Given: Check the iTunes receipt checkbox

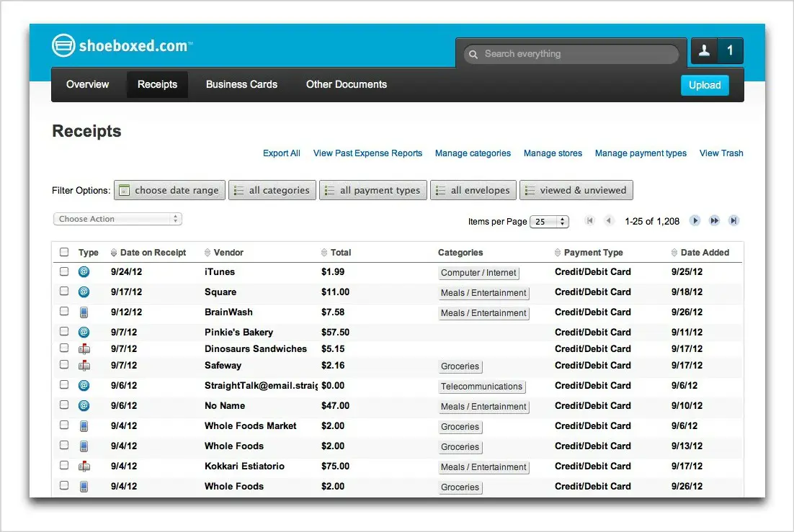Looking at the screenshot, I should [x=64, y=271].
